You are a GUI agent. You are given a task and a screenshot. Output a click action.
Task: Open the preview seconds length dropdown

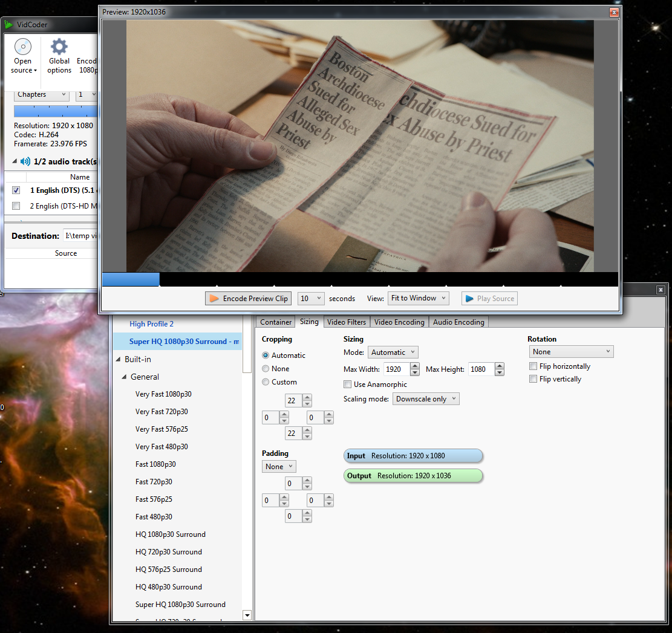pos(311,299)
